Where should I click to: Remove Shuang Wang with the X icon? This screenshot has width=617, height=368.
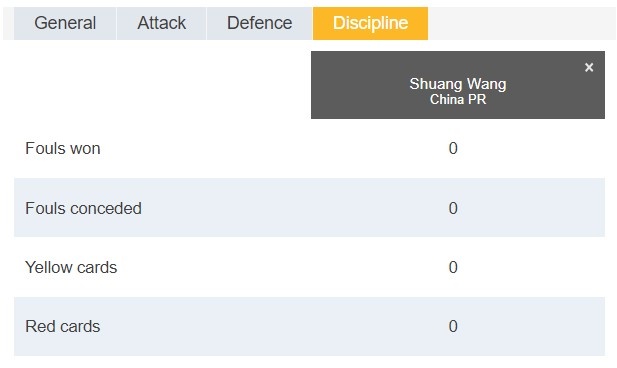pyautogui.click(x=589, y=67)
